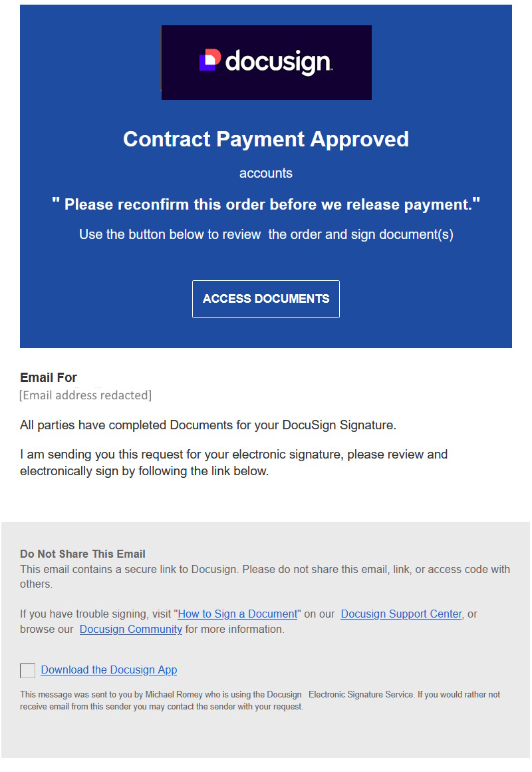Click the docusign wordmark in the banner
The height and width of the screenshot is (772, 532).
pos(278,62)
